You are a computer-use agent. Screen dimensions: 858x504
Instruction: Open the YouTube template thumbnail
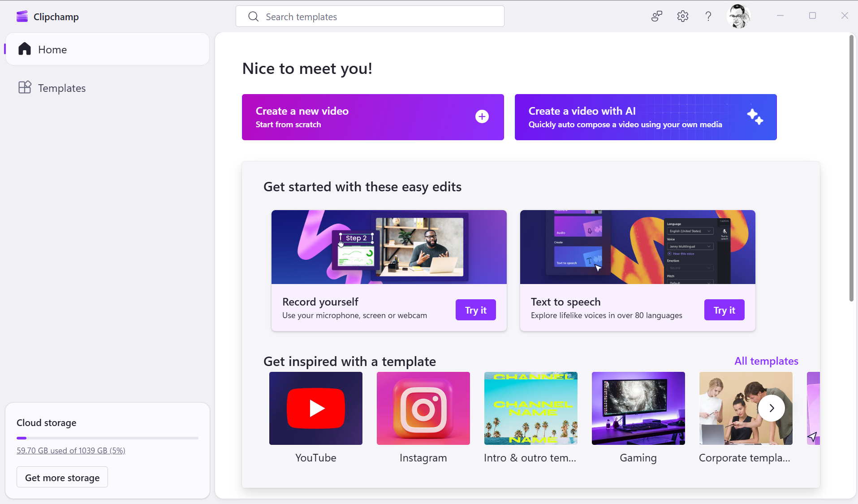[316, 408]
